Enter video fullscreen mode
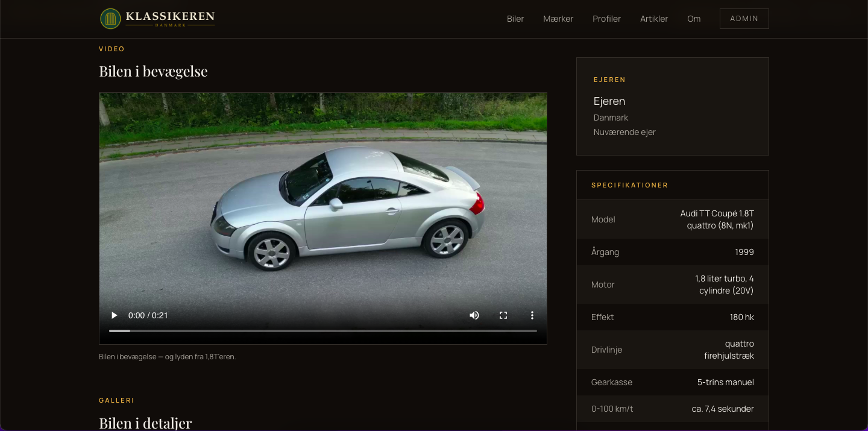The height and width of the screenshot is (431, 868). point(503,315)
